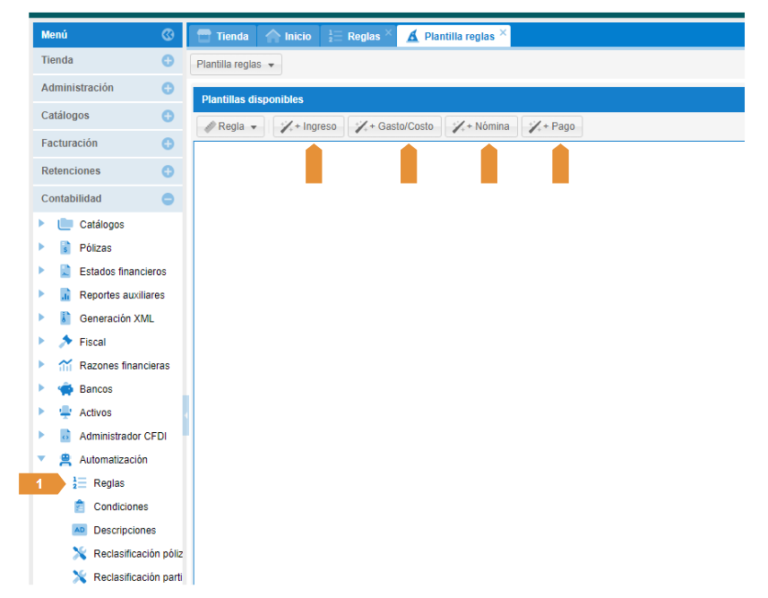
Task: Click the Bancos piggy bank icon
Action: (x=66, y=389)
